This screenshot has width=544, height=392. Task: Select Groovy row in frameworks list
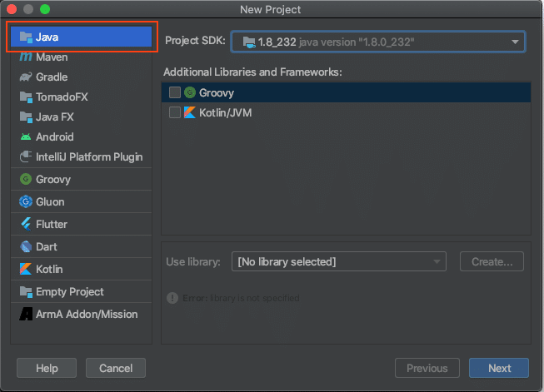click(346, 92)
